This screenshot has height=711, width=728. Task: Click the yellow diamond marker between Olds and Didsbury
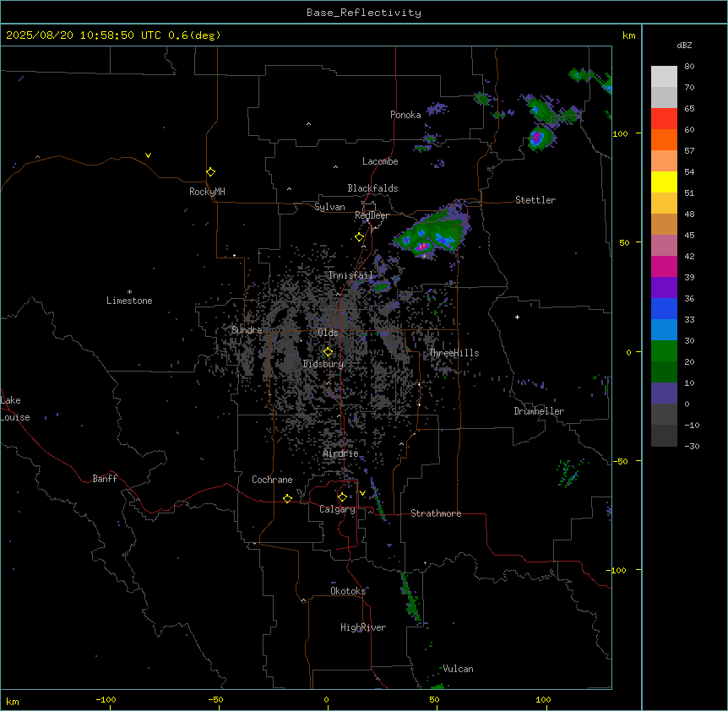[328, 352]
